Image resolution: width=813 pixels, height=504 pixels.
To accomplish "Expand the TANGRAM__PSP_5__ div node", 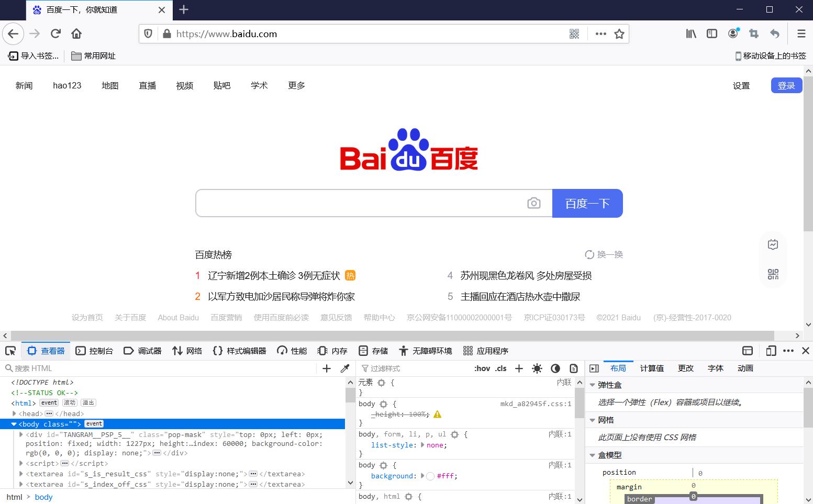I will [21, 434].
